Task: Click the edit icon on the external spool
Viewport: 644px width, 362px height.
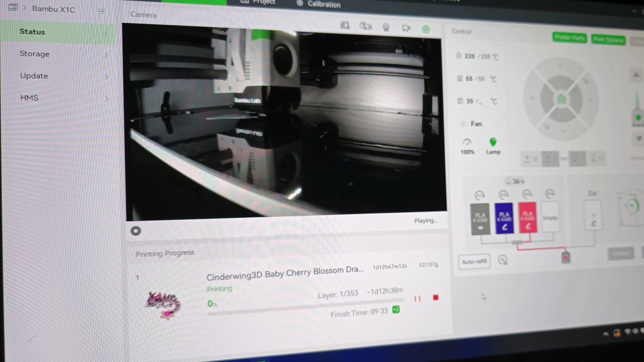Action: (593, 223)
